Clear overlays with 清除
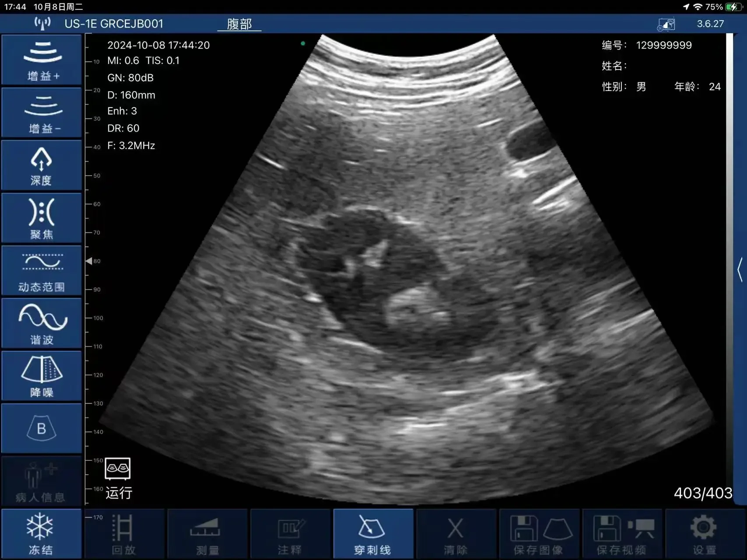Screen dimensions: 747x560 [456, 534]
